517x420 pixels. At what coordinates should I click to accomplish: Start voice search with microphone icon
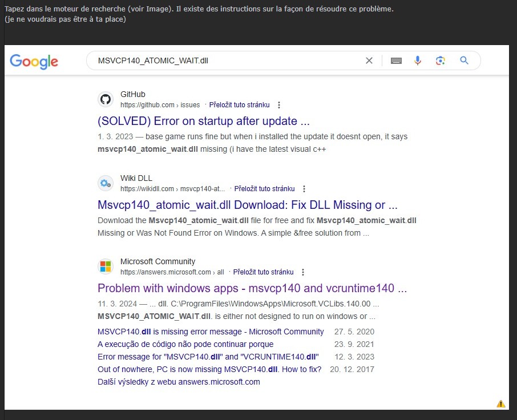coord(418,60)
